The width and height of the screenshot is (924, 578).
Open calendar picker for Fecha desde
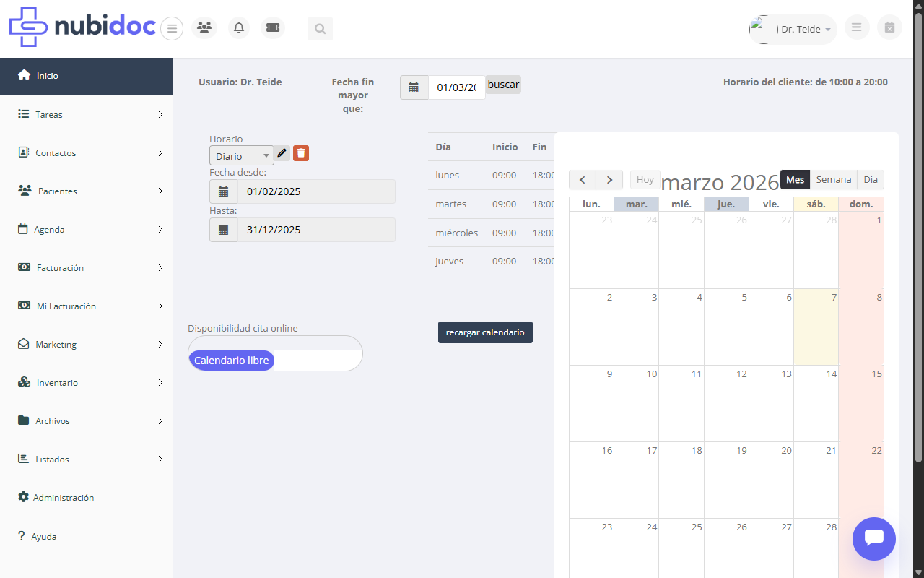(224, 191)
